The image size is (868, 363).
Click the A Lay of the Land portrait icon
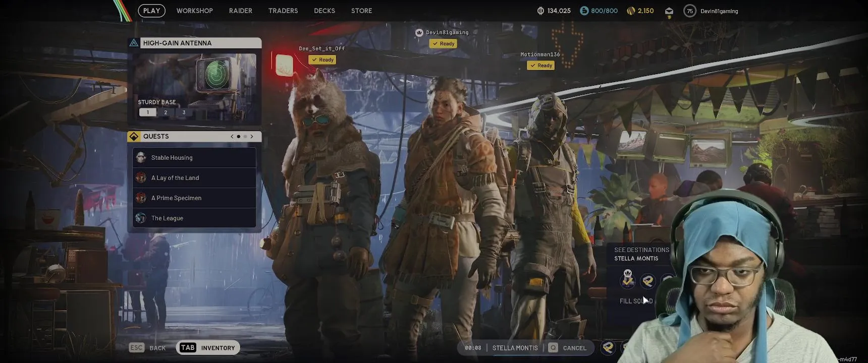coord(141,178)
